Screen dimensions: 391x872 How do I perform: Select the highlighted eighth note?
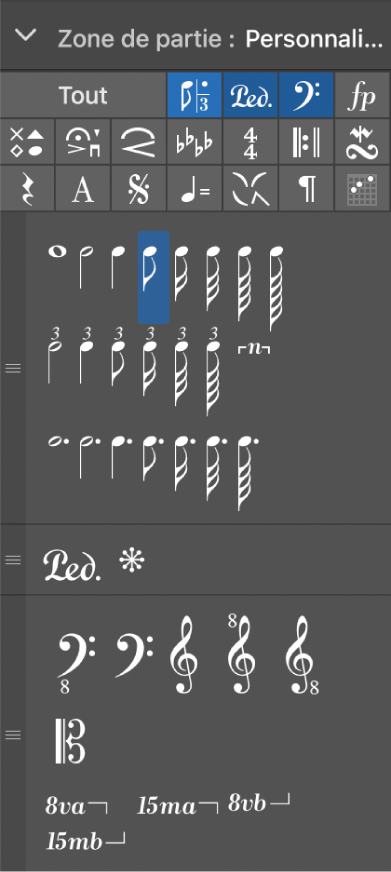(x=154, y=277)
